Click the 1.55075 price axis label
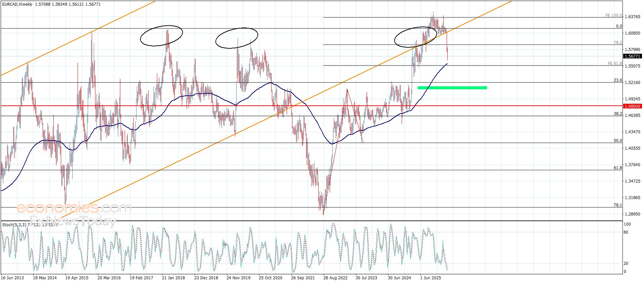Viewport: 644px width, 282px height. click(632, 66)
